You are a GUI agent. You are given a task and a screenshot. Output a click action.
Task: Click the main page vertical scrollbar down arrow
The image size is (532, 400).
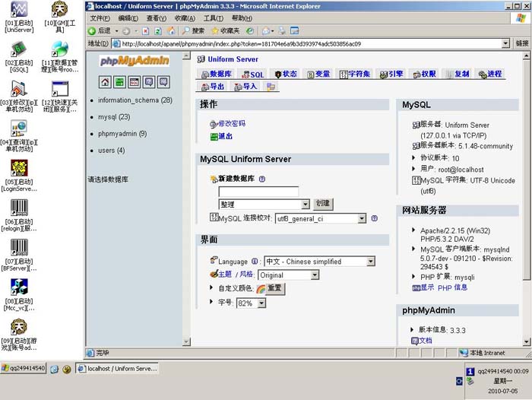(x=526, y=342)
